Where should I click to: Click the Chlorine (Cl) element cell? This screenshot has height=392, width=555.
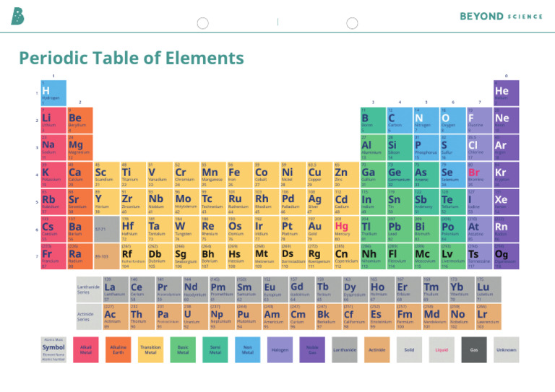tap(480, 147)
